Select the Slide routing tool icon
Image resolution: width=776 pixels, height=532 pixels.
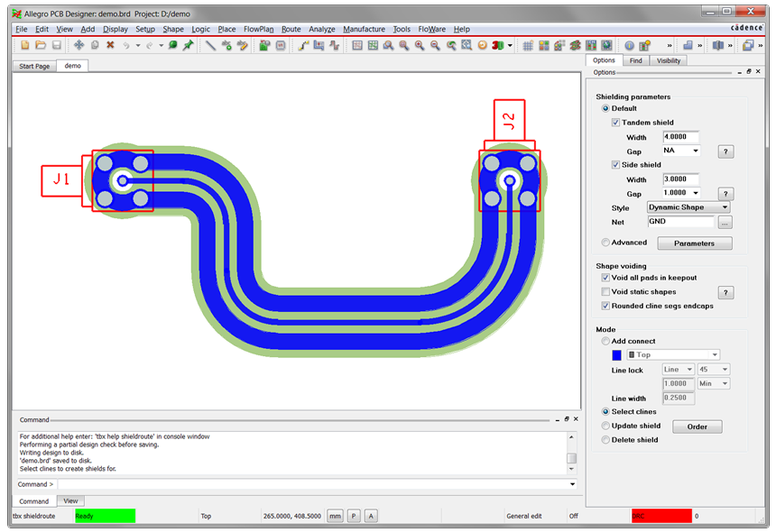click(319, 45)
